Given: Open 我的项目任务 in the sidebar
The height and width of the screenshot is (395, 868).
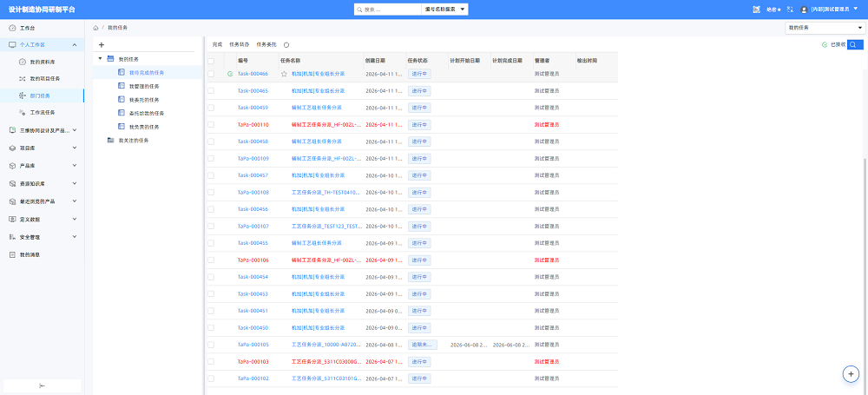Looking at the screenshot, I should [42, 79].
